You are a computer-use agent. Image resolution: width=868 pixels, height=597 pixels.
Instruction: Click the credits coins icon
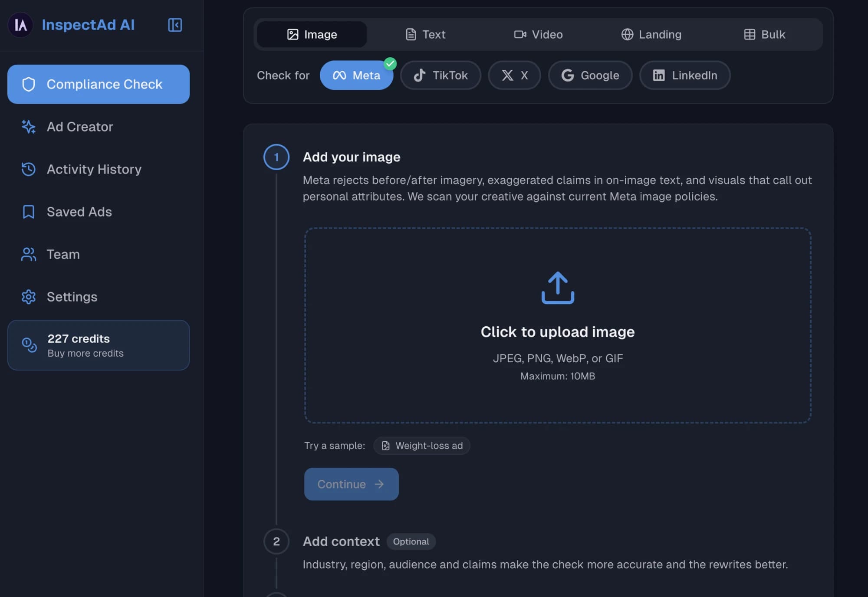(x=29, y=345)
